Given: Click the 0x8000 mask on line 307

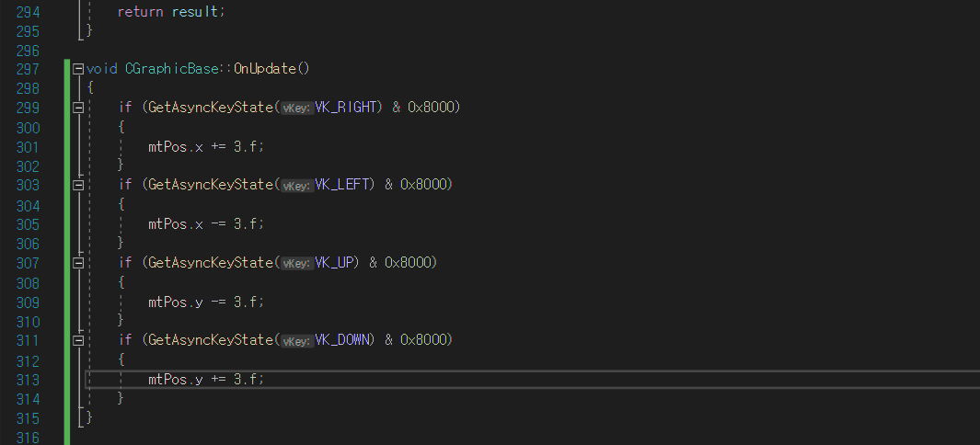Looking at the screenshot, I should pos(409,263).
